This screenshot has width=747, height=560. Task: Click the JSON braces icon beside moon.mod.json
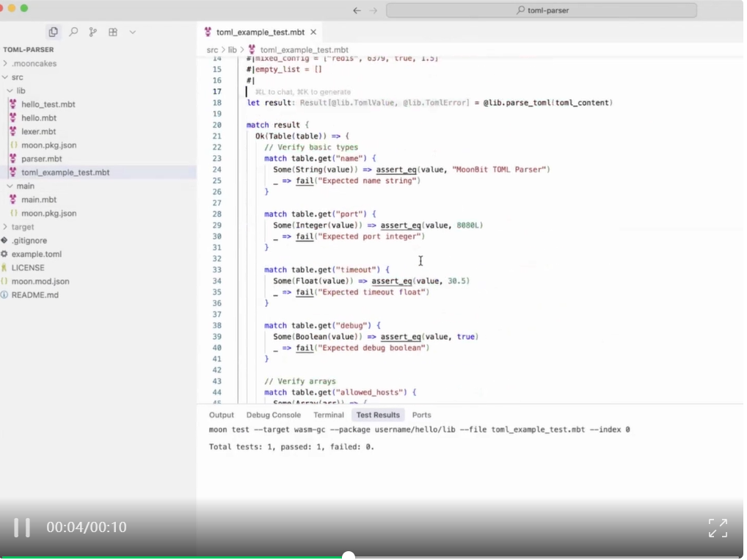point(4,281)
